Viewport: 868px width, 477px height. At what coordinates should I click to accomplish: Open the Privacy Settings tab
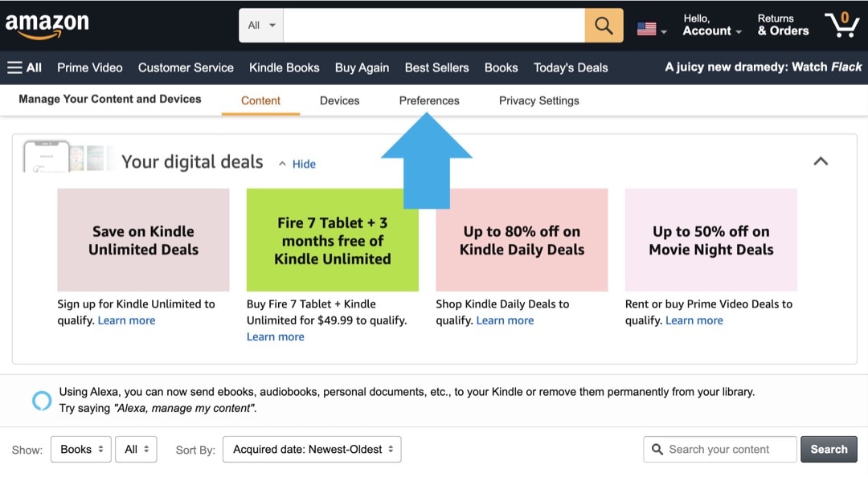click(538, 100)
